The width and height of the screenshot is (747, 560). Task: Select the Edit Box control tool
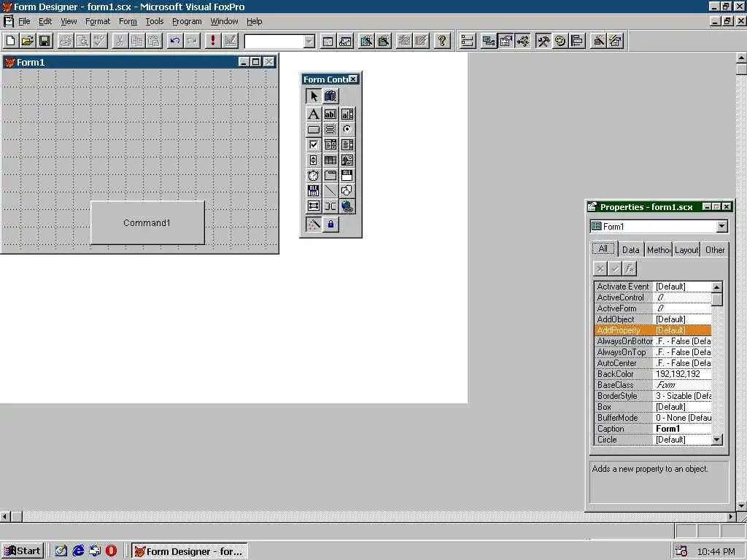(x=347, y=114)
